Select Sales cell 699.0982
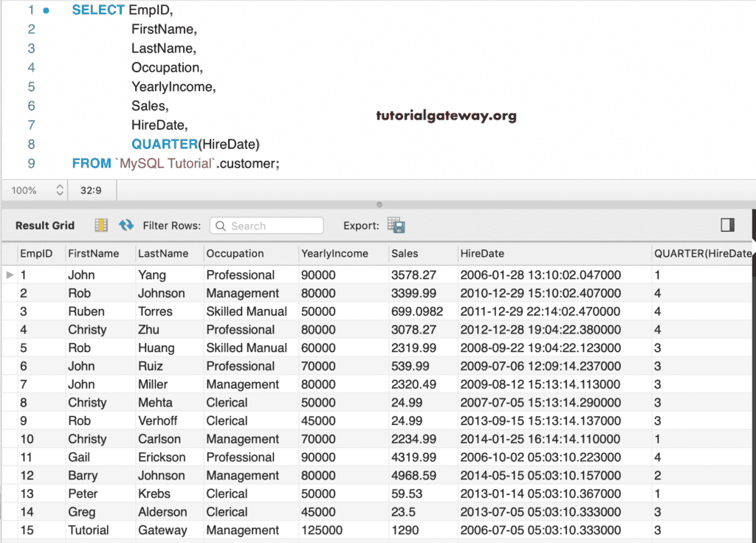The width and height of the screenshot is (756, 543). [x=423, y=312]
